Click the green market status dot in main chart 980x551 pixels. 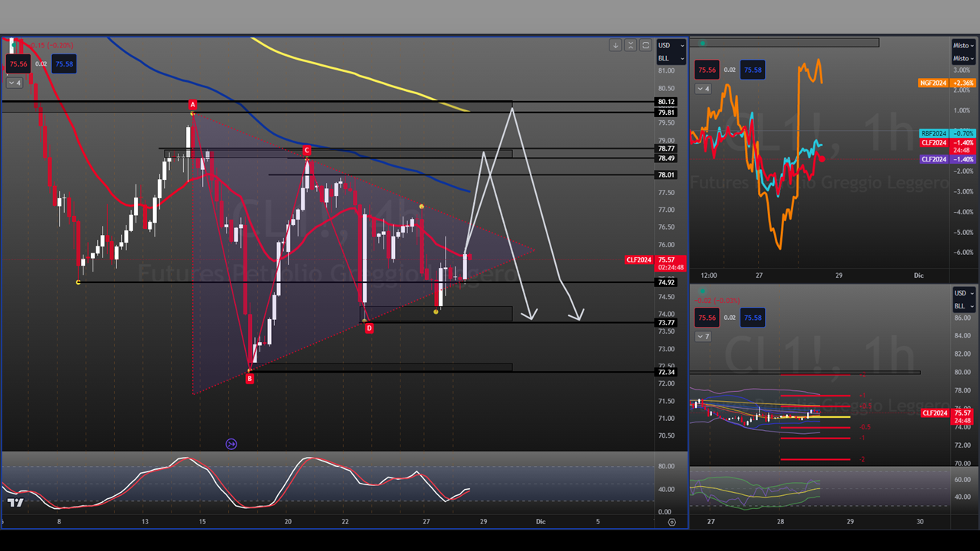[x=14, y=45]
